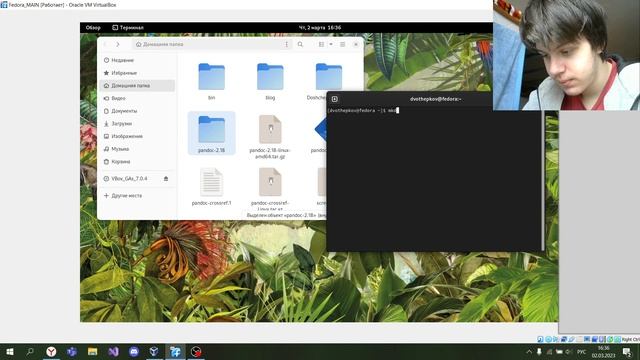Open the path bar three-dot menu
640x360 pixels.
287,44
